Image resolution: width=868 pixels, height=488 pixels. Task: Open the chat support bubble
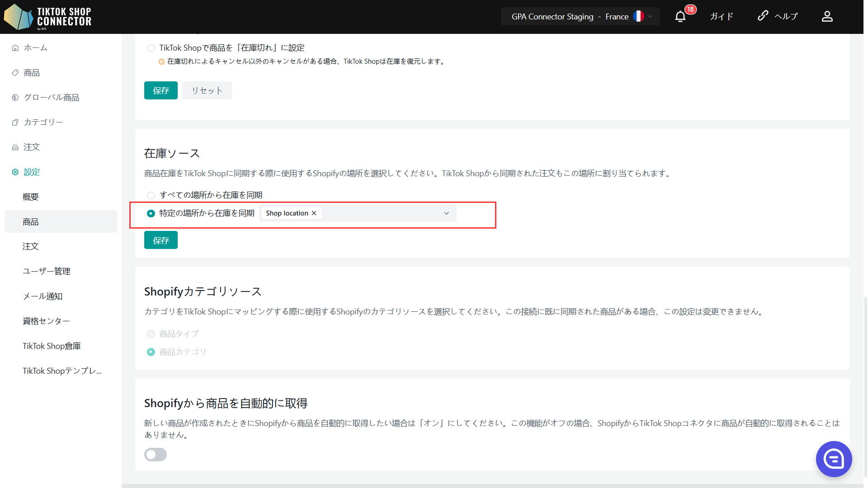[834, 459]
